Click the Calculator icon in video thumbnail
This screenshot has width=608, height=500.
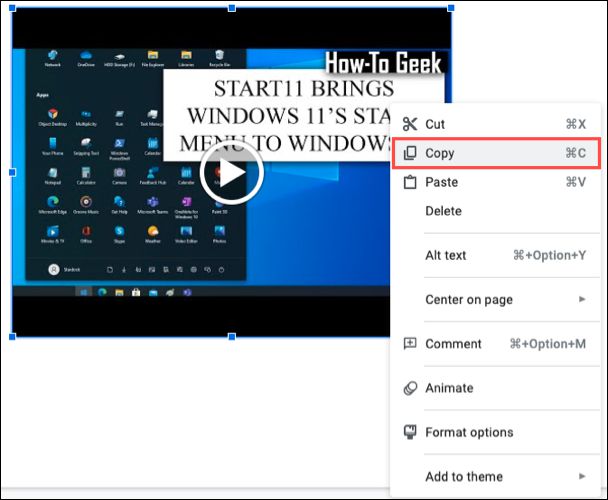pos(86,172)
